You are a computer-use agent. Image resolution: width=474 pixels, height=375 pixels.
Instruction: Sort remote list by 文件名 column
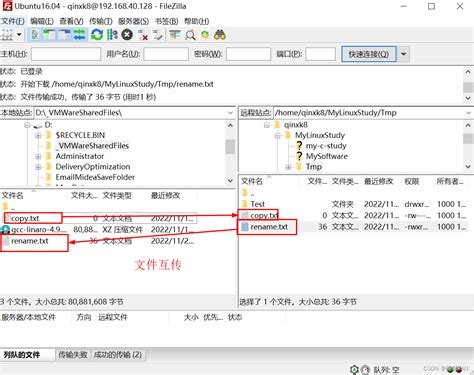[252, 181]
